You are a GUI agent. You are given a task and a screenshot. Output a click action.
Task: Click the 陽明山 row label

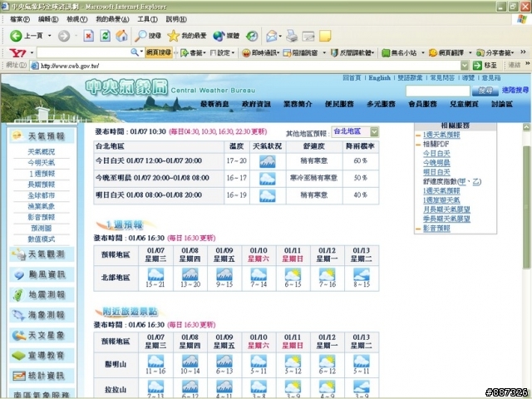116,364
